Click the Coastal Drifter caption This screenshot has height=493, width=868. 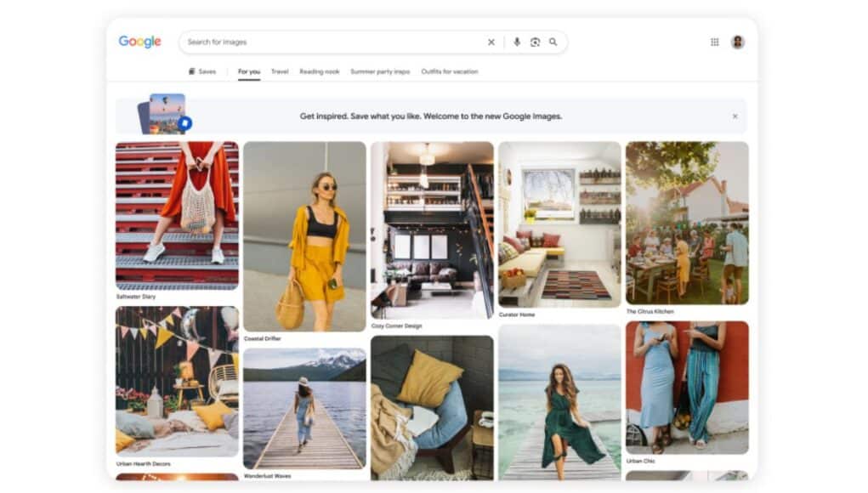pos(263,338)
